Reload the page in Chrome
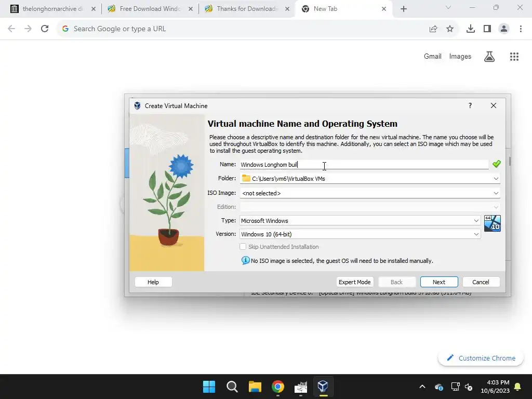The image size is (532, 399). (45, 29)
